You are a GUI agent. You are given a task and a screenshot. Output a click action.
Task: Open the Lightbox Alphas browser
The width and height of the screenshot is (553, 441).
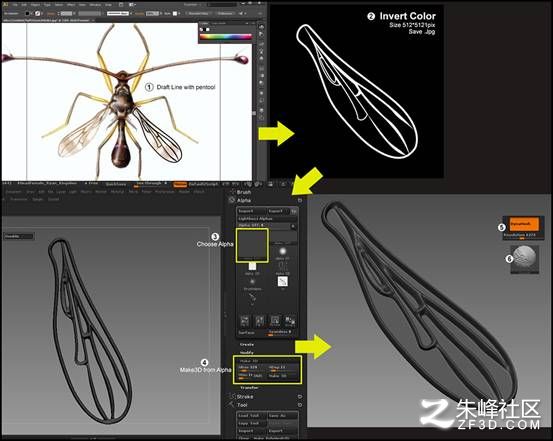pyautogui.click(x=266, y=219)
